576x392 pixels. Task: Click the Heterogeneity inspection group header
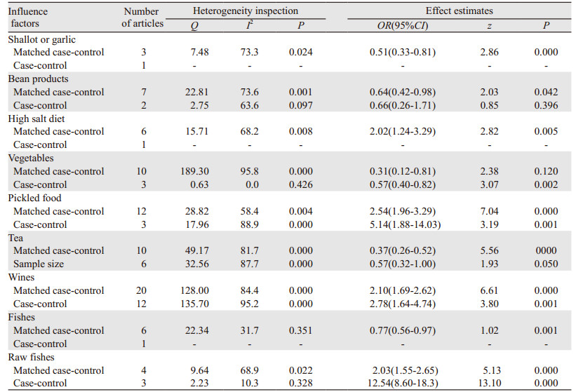[x=243, y=11]
